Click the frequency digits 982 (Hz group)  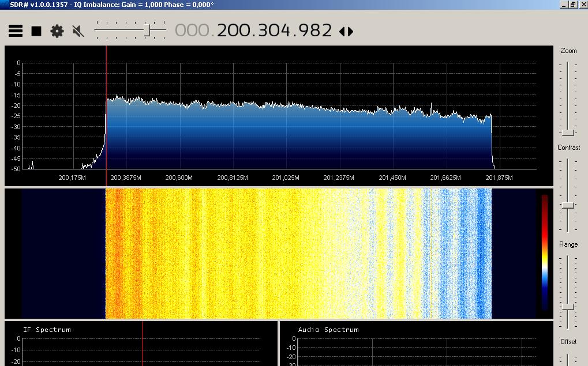point(316,31)
